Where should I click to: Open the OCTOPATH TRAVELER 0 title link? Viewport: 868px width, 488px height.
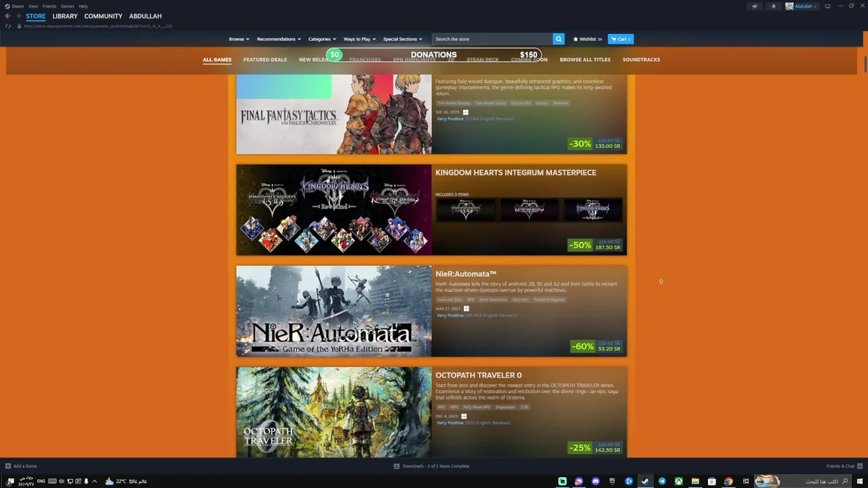point(479,375)
